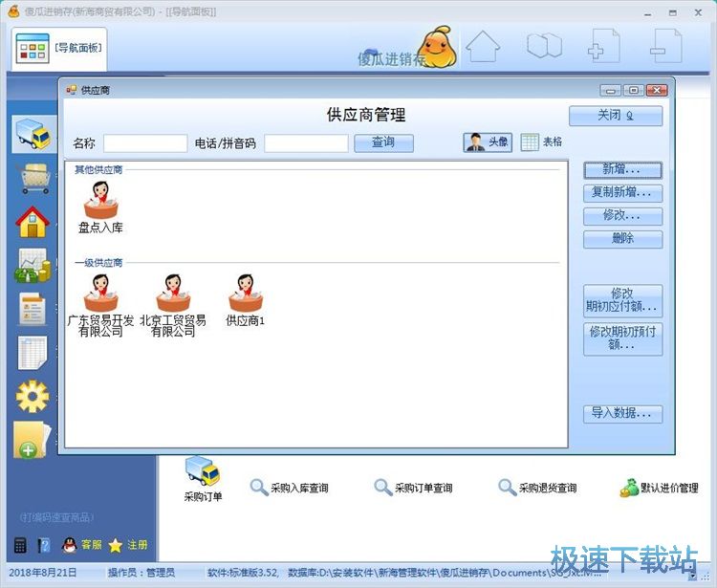Open the report sheet sidebar icon

(33, 353)
